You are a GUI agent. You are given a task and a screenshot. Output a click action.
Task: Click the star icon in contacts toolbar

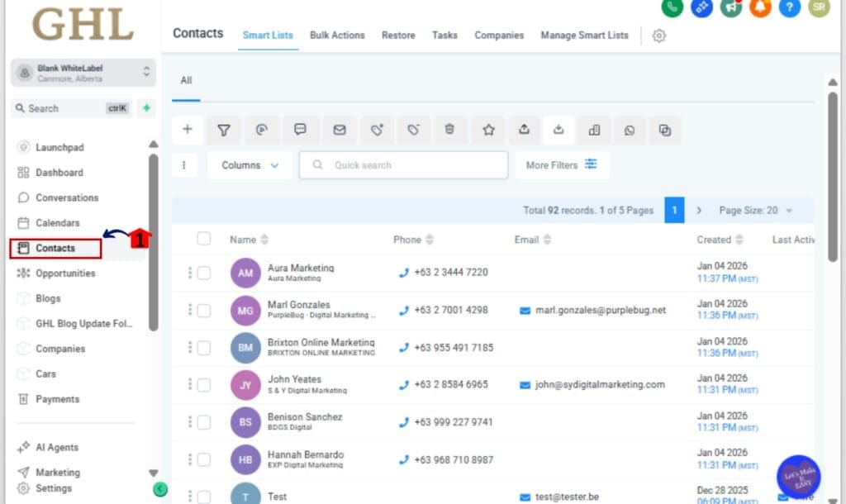click(488, 130)
